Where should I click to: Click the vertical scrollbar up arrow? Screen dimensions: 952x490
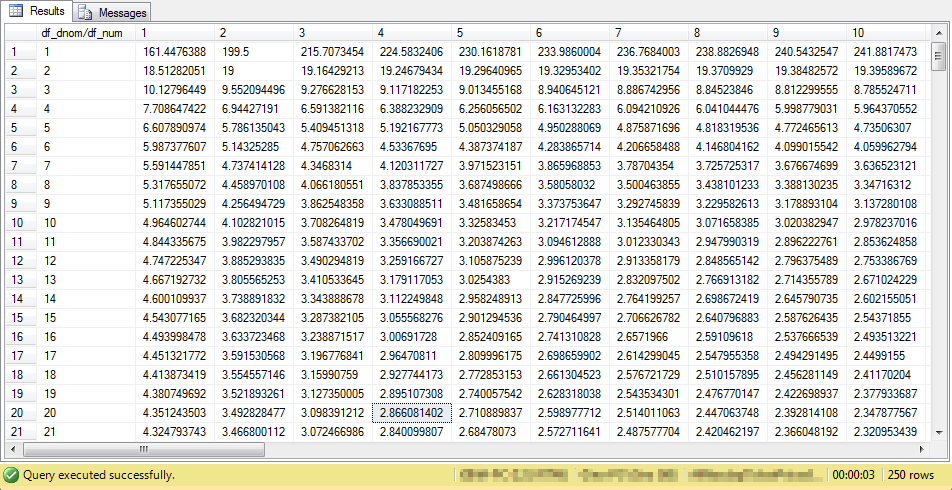[x=937, y=32]
